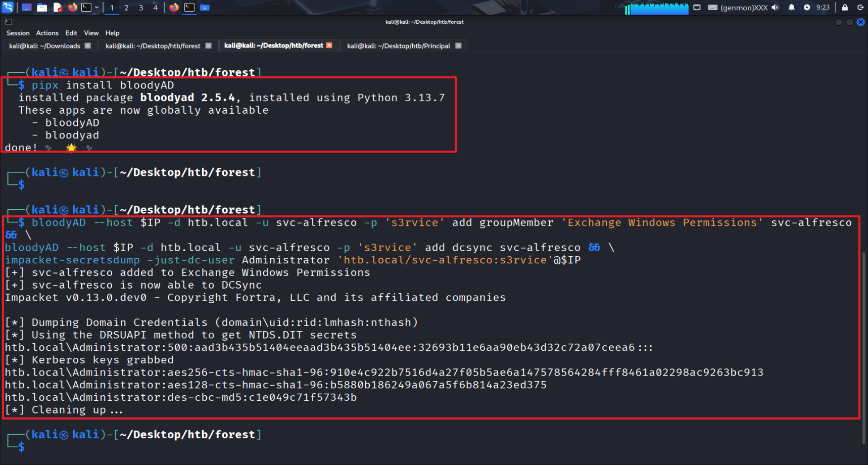Launch the text editor from panel
Screen dimensions: 868x465
pyautogui.click(x=58, y=8)
